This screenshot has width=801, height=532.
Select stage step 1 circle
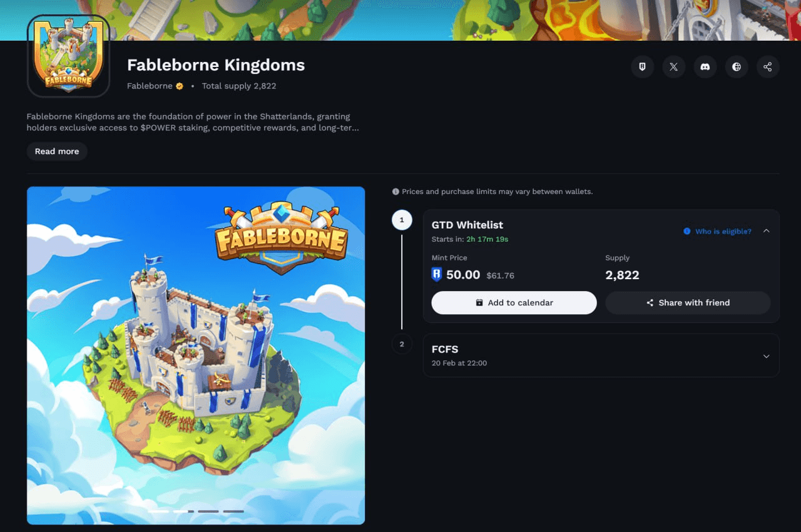[x=402, y=220]
